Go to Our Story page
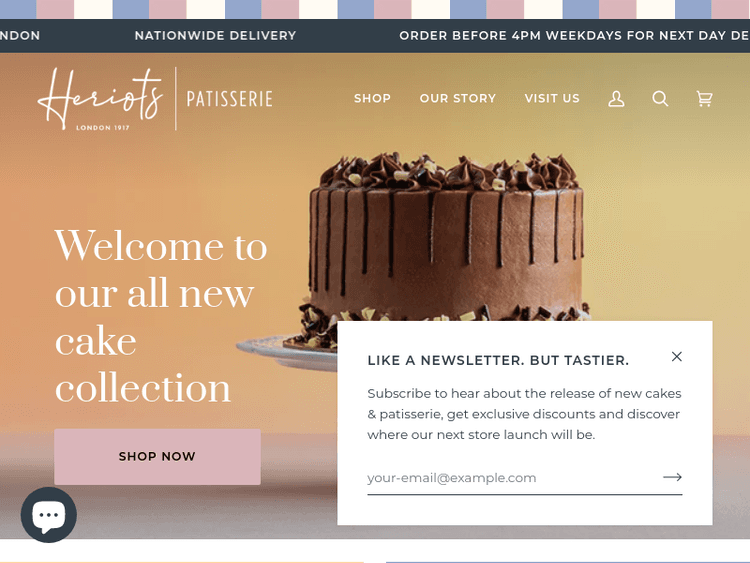The height and width of the screenshot is (563, 750). pos(458,99)
